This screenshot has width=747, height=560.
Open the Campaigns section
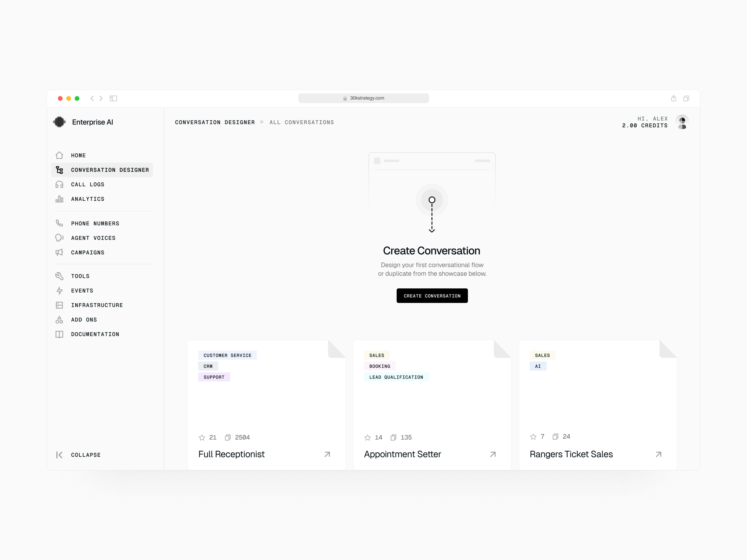102,252
